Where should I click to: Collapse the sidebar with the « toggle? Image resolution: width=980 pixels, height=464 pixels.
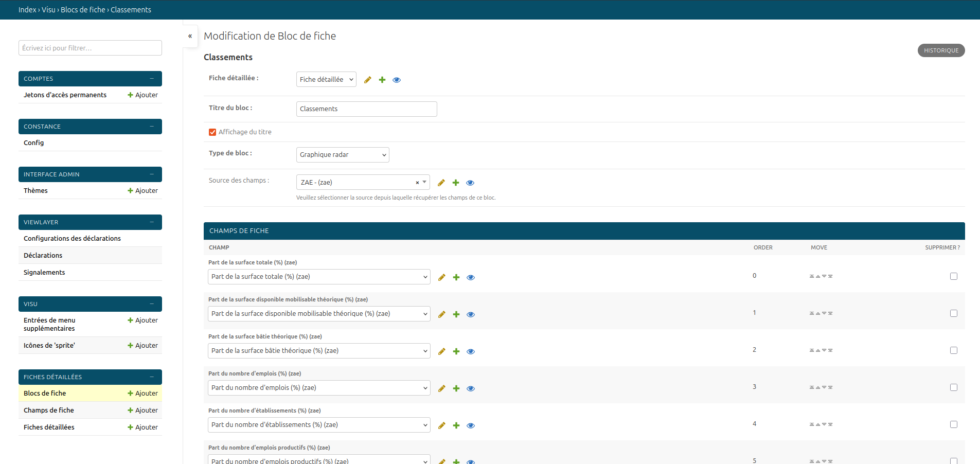pyautogui.click(x=190, y=36)
